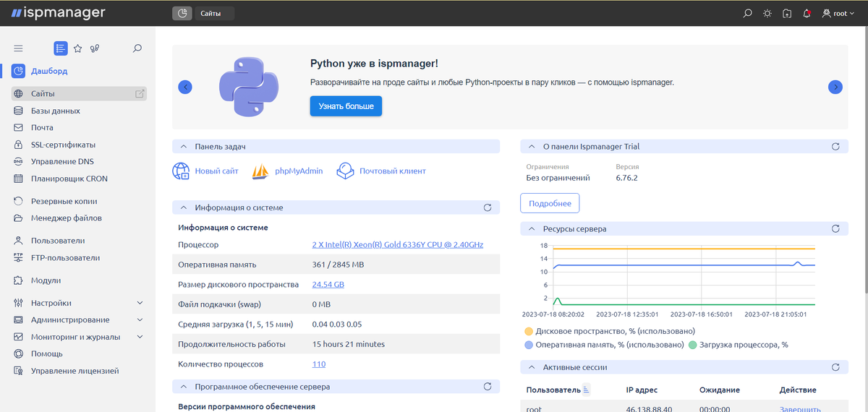Switch to the dashboard tab icon in top bar
This screenshot has width=868, height=412.
tap(182, 13)
